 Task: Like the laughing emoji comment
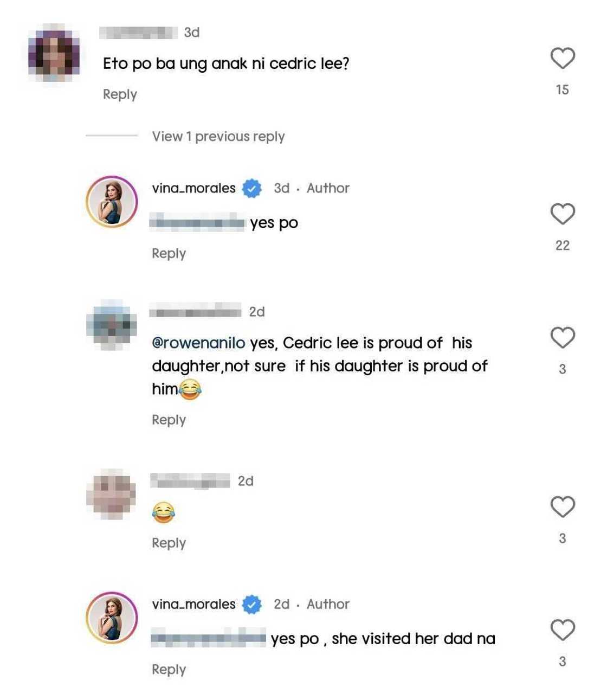(562, 507)
